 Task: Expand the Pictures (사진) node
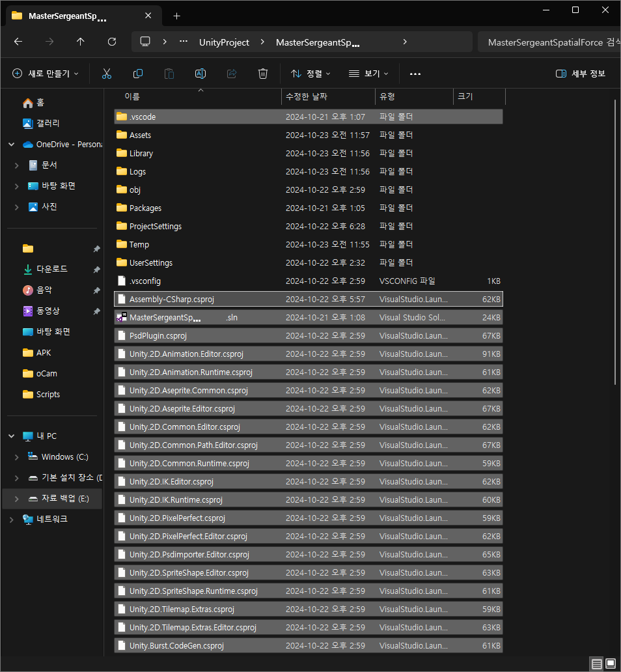(x=17, y=207)
